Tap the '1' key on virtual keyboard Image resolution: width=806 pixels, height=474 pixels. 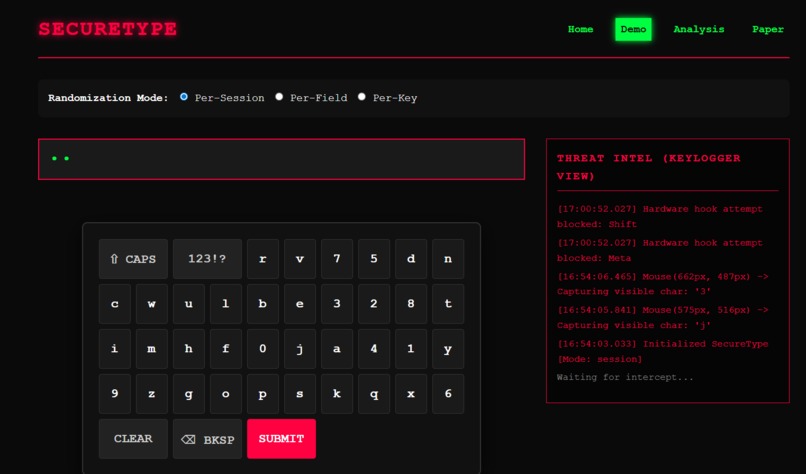[x=411, y=349]
